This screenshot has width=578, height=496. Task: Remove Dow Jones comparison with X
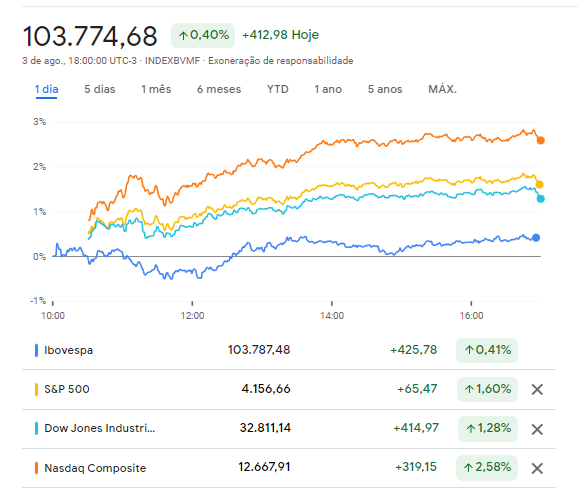tap(537, 429)
